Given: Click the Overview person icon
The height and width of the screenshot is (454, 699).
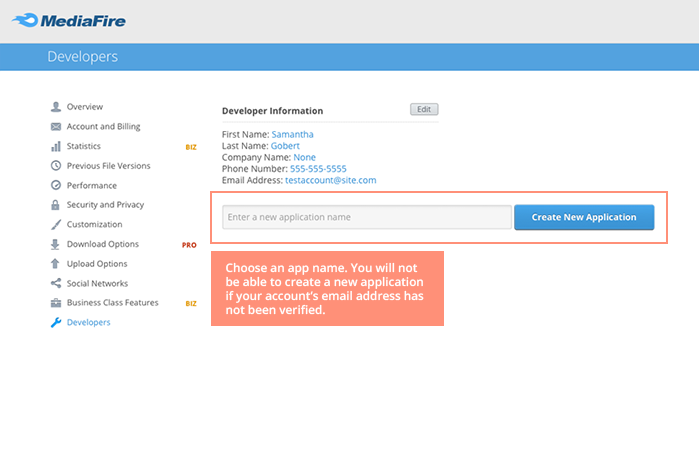Looking at the screenshot, I should 56,107.
